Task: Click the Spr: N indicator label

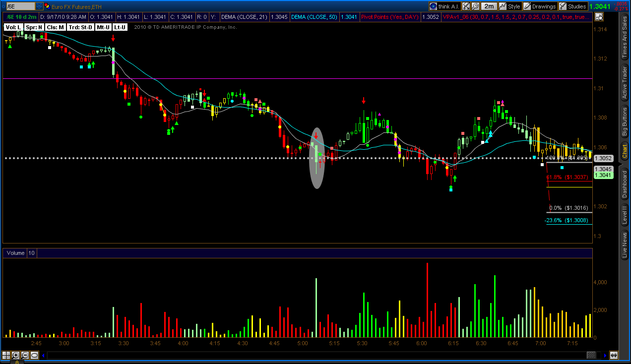Action: [x=34, y=27]
